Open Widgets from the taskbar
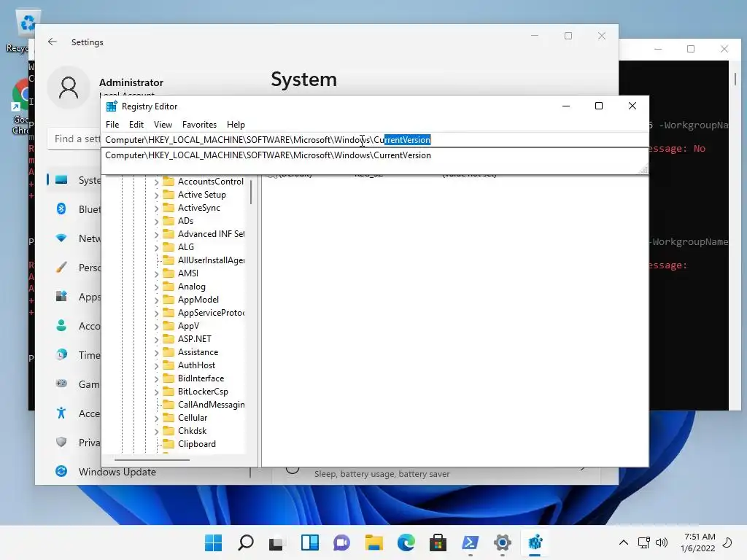Screen dimensions: 747x560 [x=309, y=542]
